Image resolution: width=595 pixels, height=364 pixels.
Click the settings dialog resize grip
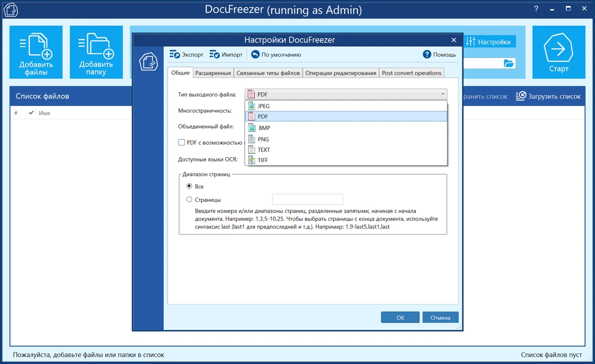tap(459, 327)
